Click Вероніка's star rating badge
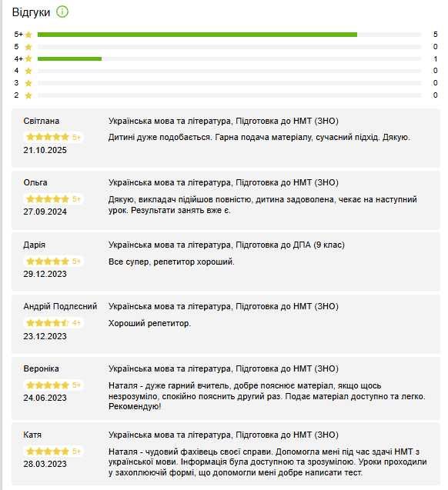This screenshot has height=490, width=448. pos(53,385)
